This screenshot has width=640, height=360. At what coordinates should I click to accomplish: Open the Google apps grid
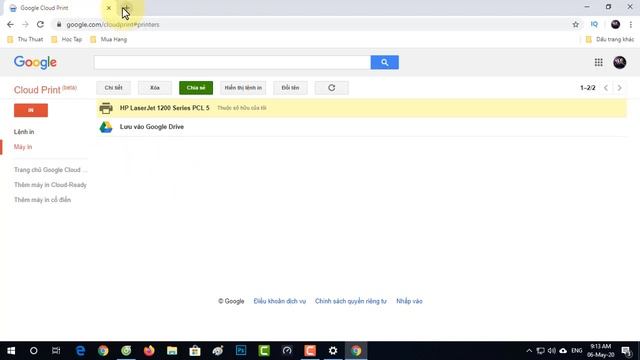tap(598, 62)
